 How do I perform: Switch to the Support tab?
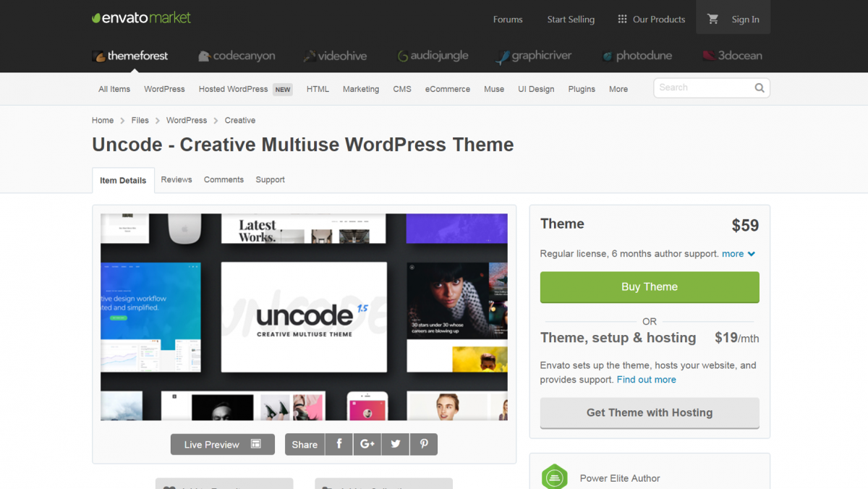270,179
